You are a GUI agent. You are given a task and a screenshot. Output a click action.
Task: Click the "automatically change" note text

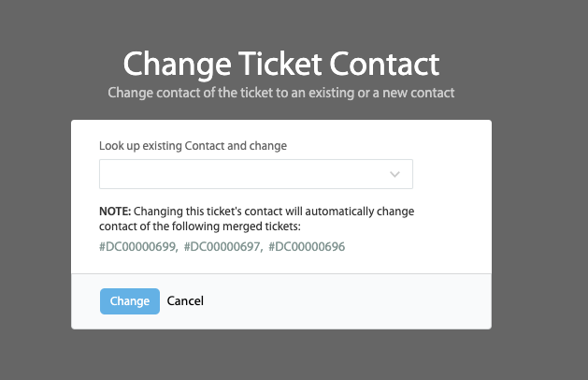click(x=366, y=212)
